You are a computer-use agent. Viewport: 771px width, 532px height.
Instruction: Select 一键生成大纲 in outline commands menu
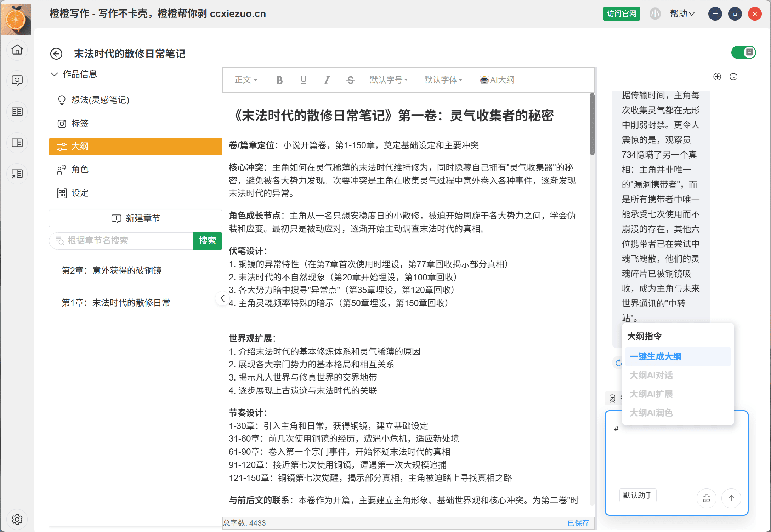656,356
